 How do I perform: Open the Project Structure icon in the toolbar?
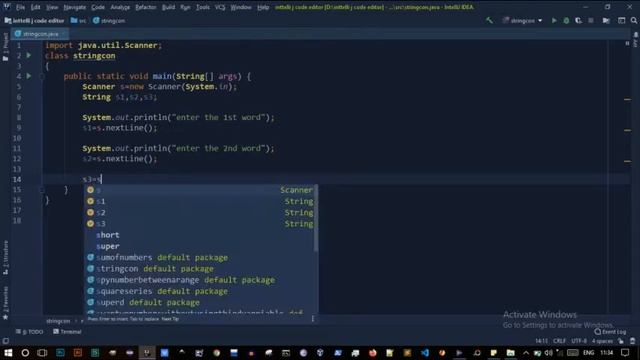(606, 20)
